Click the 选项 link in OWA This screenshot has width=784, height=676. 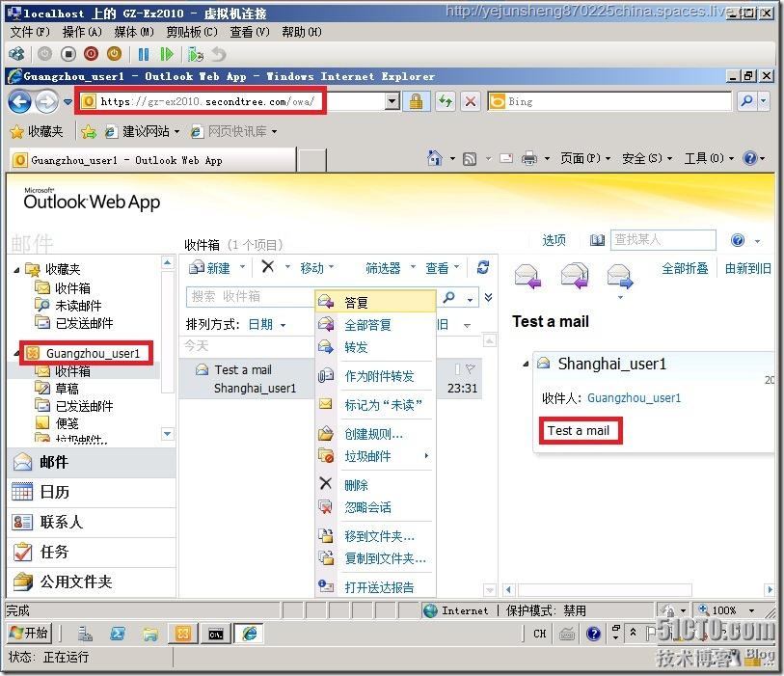pyautogui.click(x=554, y=240)
